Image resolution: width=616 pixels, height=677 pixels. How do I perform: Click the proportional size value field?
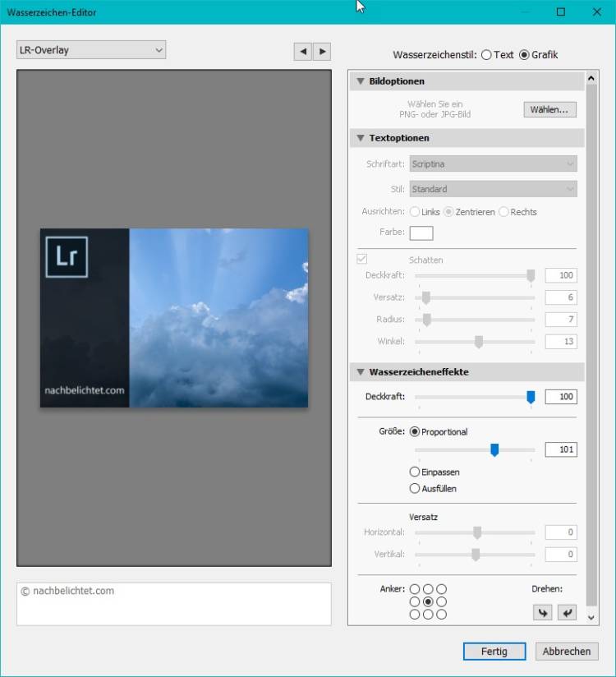pos(560,449)
